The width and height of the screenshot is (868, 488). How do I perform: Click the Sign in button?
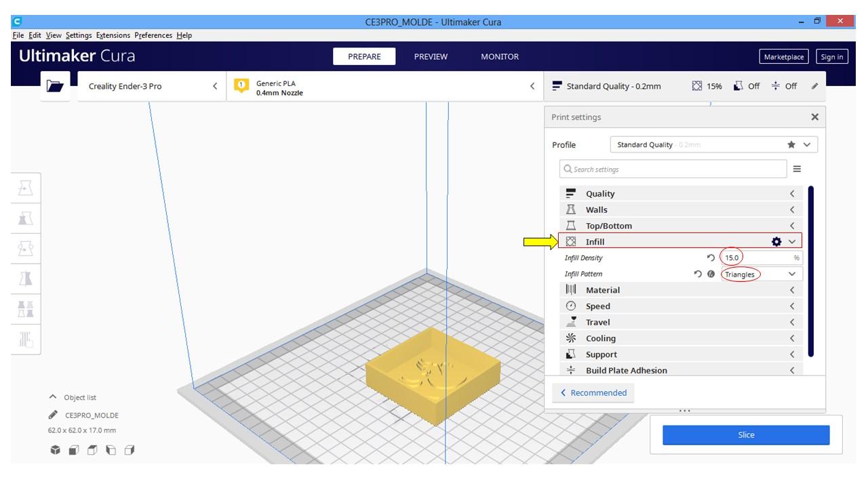(831, 57)
